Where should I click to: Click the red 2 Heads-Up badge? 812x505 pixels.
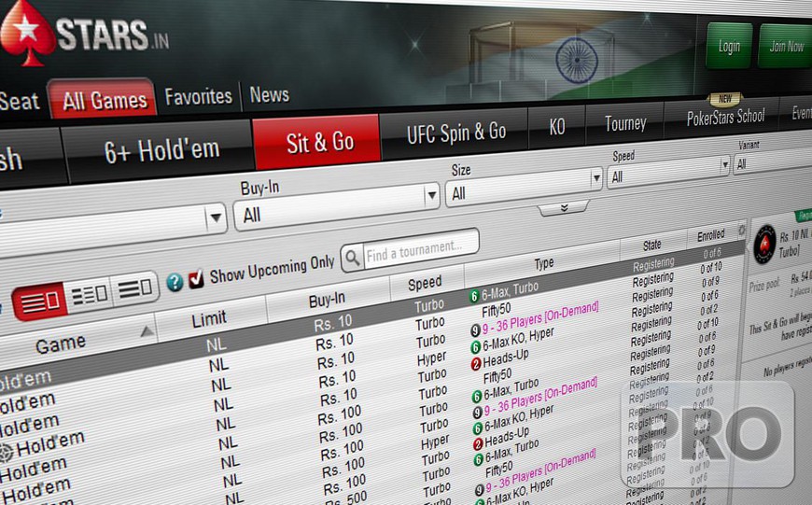coord(475,364)
